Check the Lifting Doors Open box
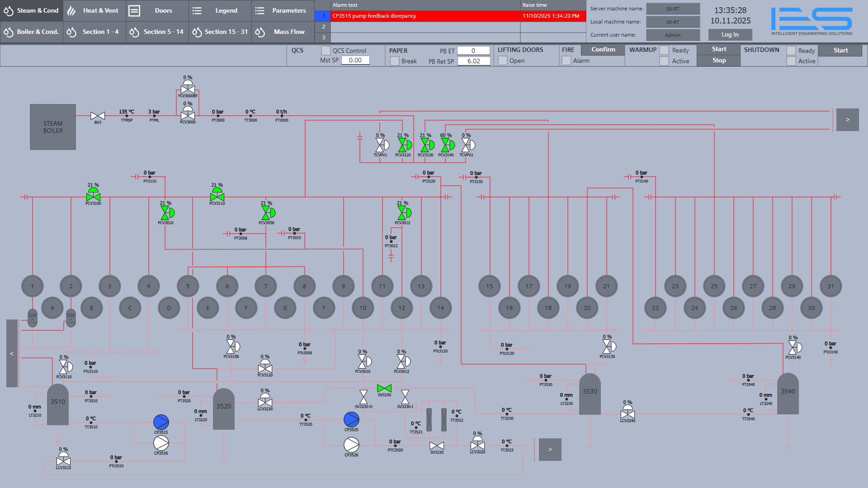Image resolution: width=868 pixels, height=488 pixels. point(503,61)
